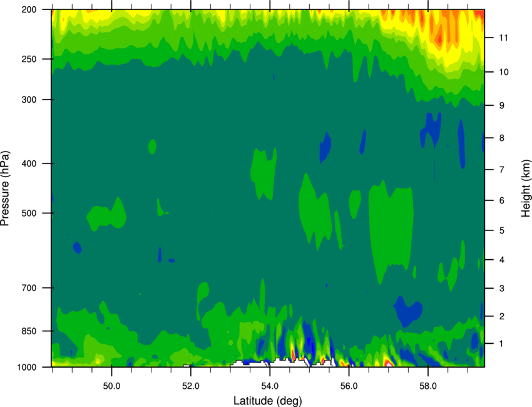Click the Height (km) axis title
Image resolution: width=532 pixels, height=407 pixels.
click(526, 188)
